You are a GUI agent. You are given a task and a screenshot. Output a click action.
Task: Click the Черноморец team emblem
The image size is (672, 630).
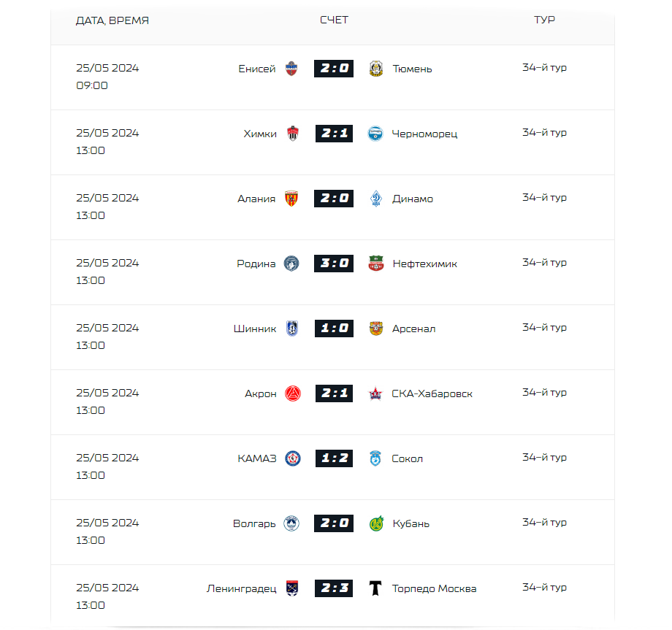coord(375,134)
